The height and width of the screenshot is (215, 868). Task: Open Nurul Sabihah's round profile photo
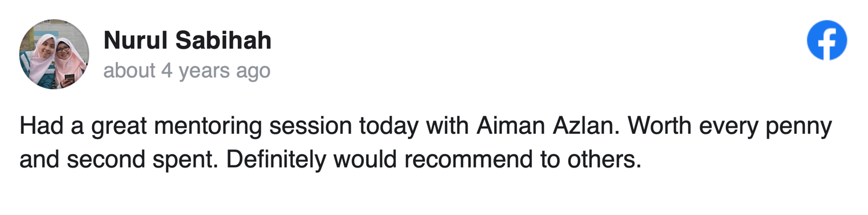(x=54, y=54)
